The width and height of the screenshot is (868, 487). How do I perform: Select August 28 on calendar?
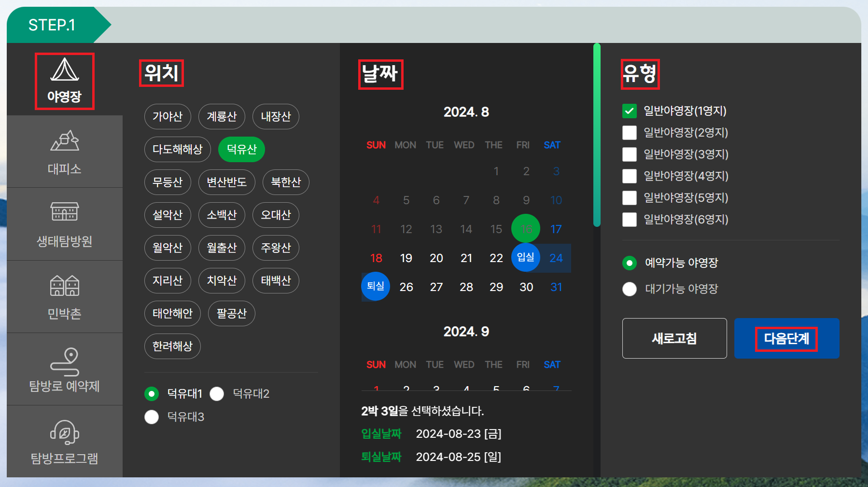pyautogui.click(x=466, y=287)
